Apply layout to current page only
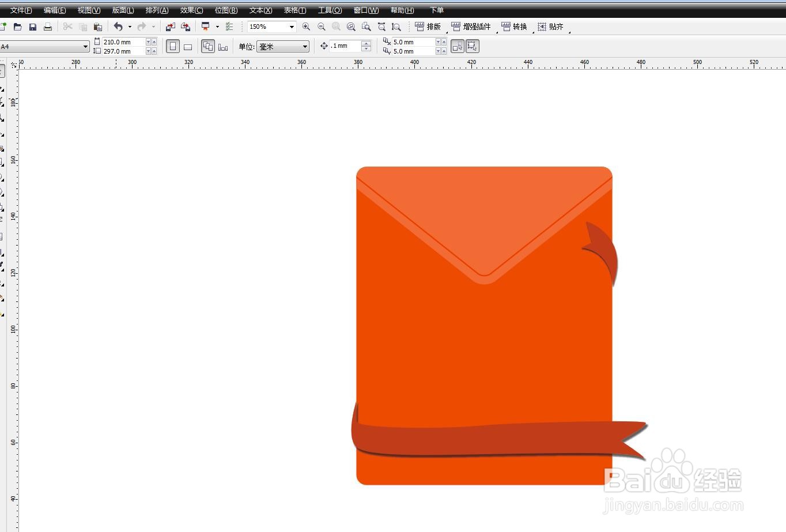This screenshot has height=532, width=786. (223, 47)
